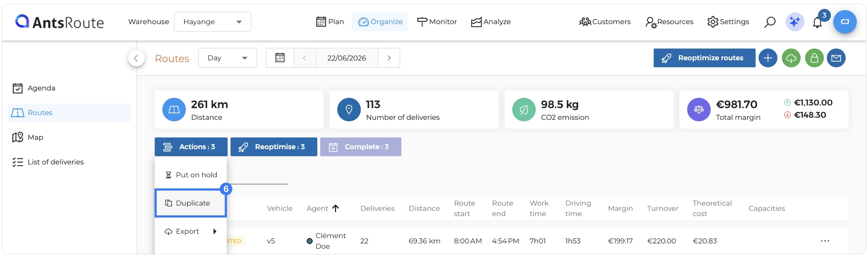Click the Reoptimise : 3 button

point(274,147)
